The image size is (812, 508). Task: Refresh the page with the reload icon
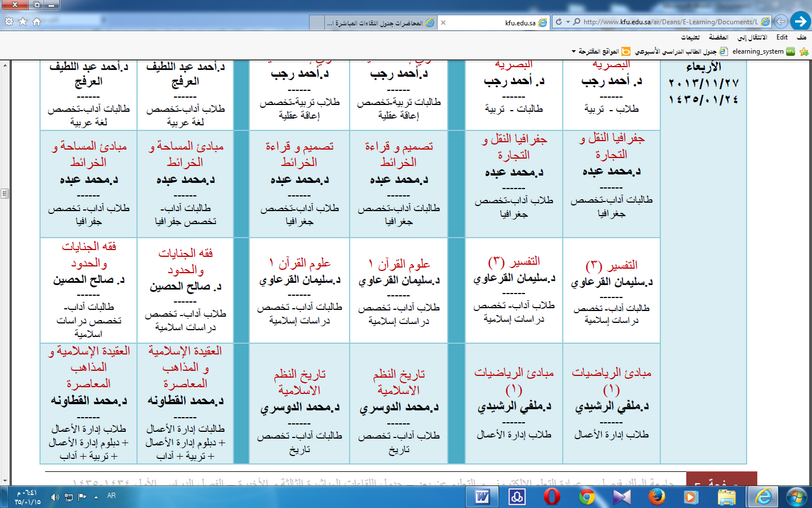[x=558, y=22]
